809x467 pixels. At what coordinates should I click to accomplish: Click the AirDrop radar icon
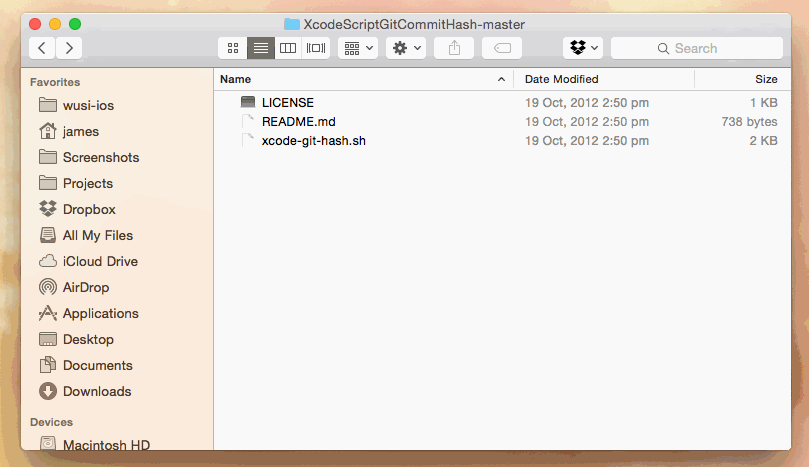(48, 287)
